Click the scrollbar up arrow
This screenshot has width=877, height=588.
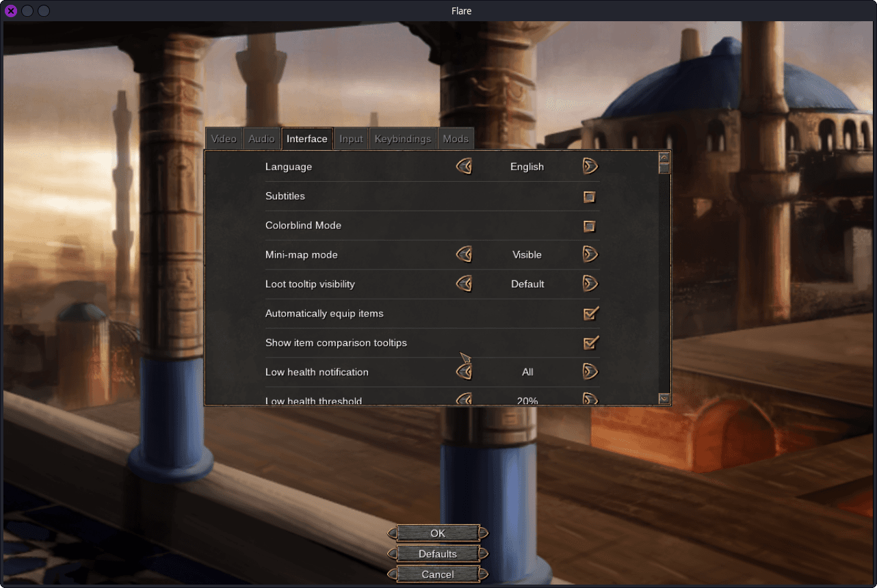[x=664, y=157]
